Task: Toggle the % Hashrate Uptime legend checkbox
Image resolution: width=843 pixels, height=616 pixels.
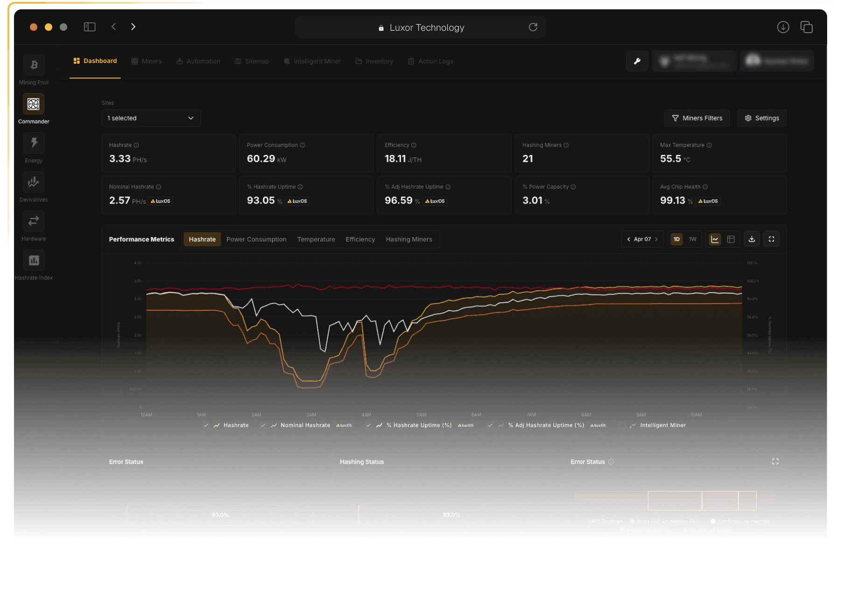Action: (x=369, y=426)
